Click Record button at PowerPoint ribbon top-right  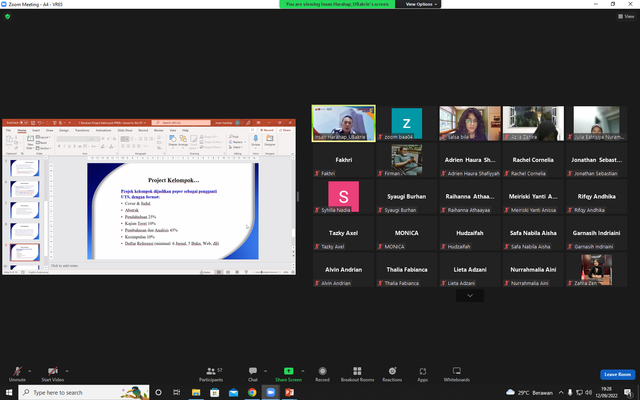(268, 130)
